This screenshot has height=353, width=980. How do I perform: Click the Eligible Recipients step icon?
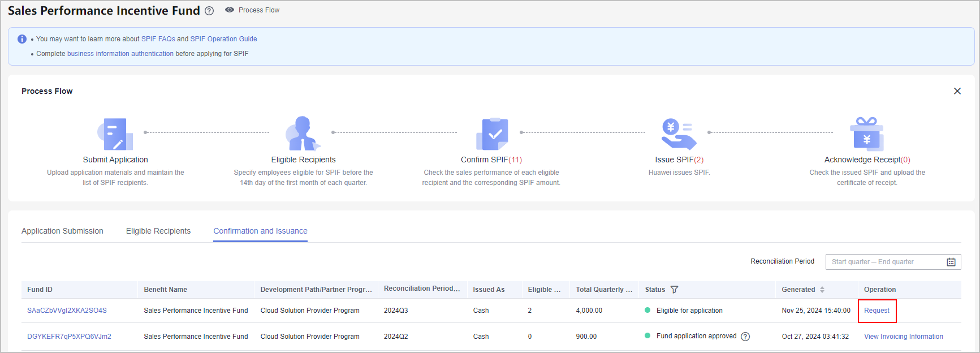tap(303, 134)
